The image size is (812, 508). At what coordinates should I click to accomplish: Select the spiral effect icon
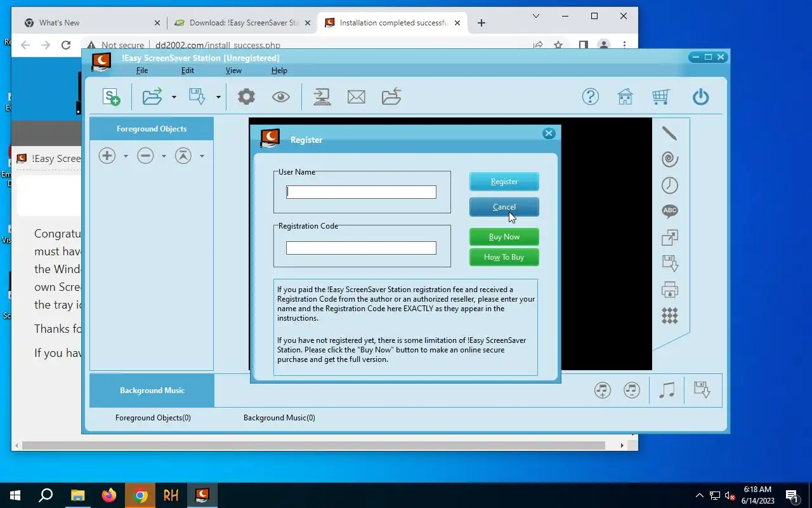670,159
